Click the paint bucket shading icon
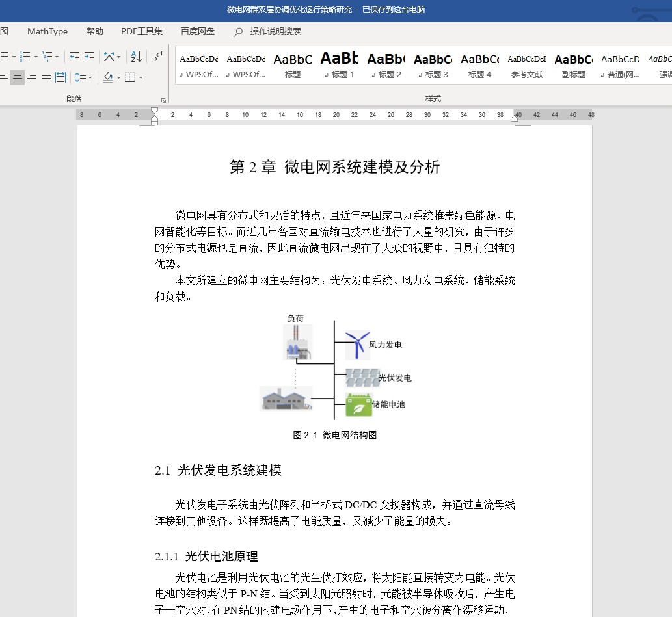Viewport: 672px width, 617px height. (108, 77)
